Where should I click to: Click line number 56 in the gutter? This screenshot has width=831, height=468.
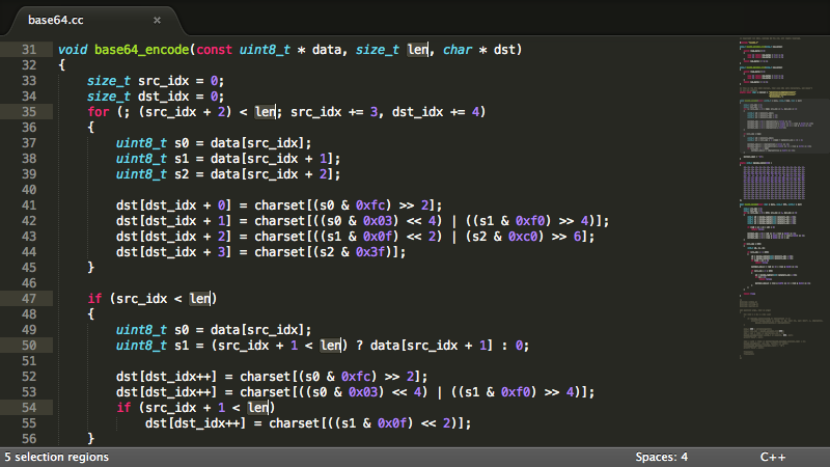tap(29, 439)
